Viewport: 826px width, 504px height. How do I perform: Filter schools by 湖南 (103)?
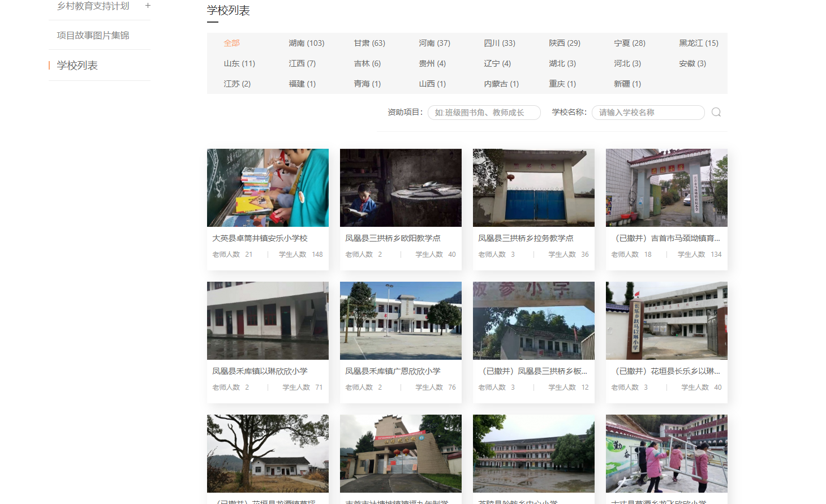pos(306,43)
